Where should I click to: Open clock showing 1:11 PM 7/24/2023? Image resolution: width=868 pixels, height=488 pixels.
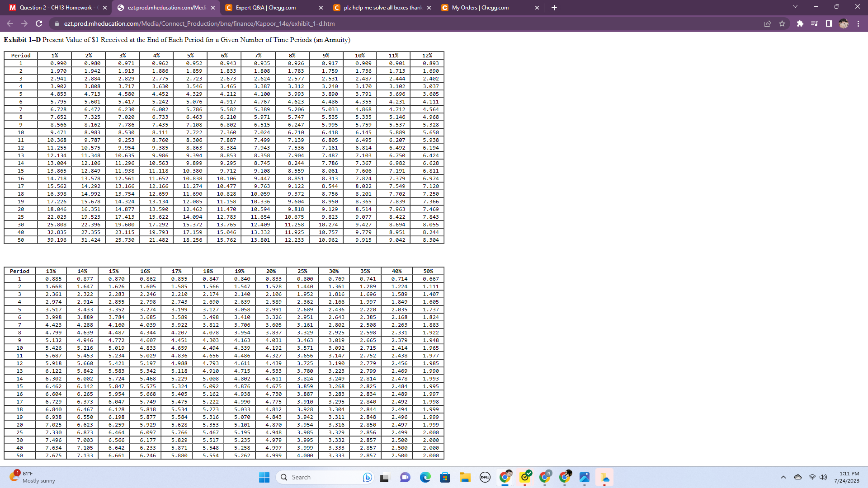click(847, 477)
